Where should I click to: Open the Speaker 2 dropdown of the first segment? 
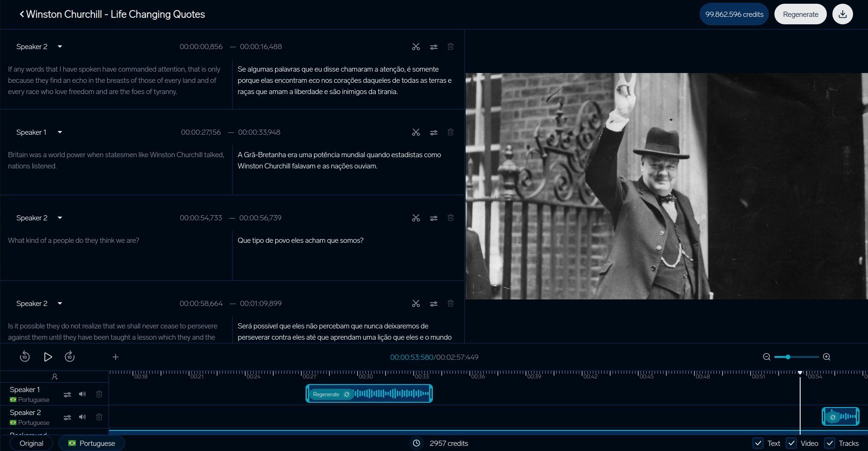60,47
